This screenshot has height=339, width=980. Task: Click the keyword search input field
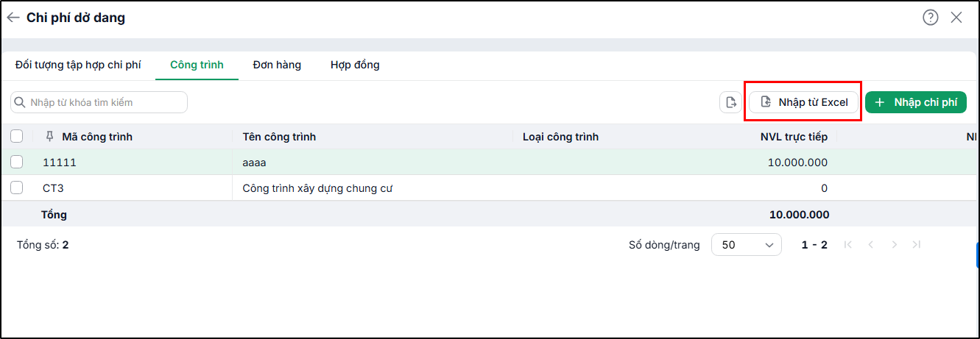pyautogui.click(x=99, y=102)
